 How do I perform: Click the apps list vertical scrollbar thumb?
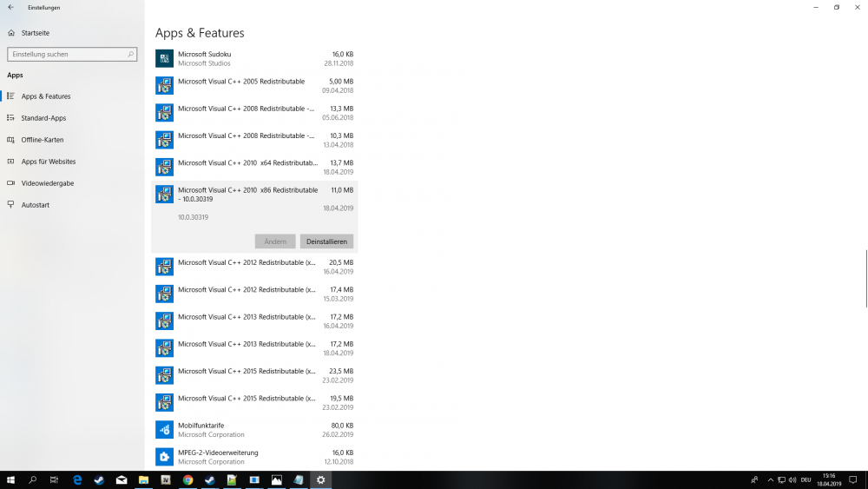click(x=866, y=279)
